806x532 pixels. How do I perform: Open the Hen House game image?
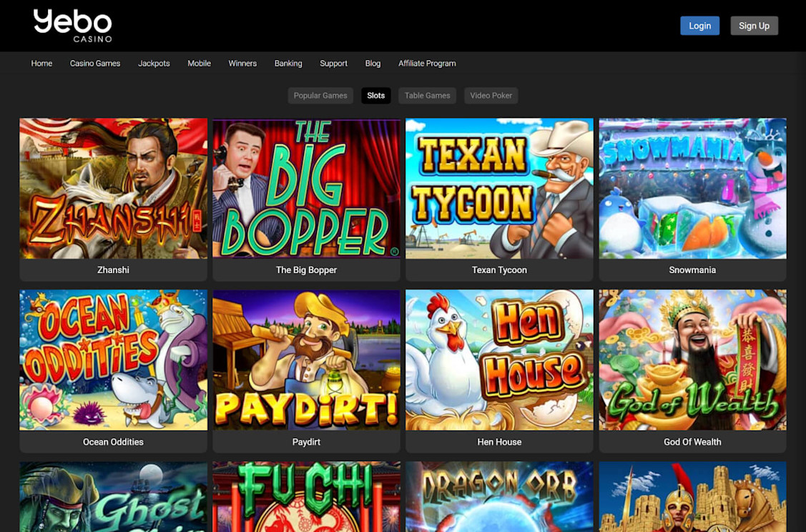pos(499,360)
